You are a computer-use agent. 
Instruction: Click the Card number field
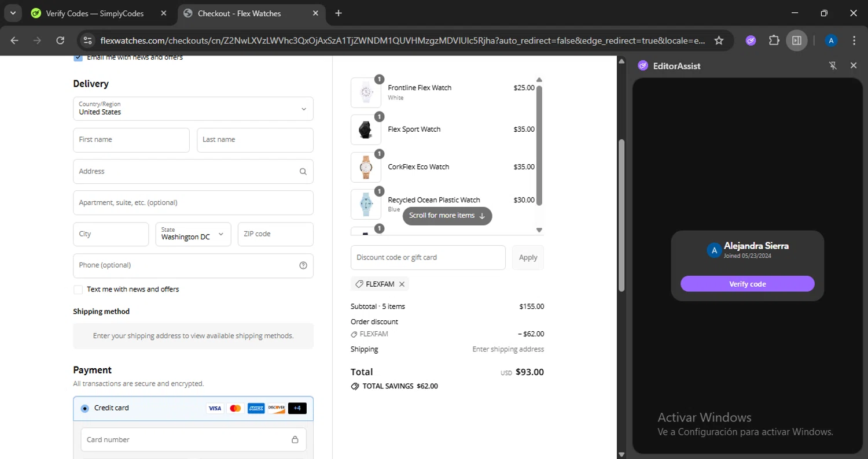pos(193,440)
